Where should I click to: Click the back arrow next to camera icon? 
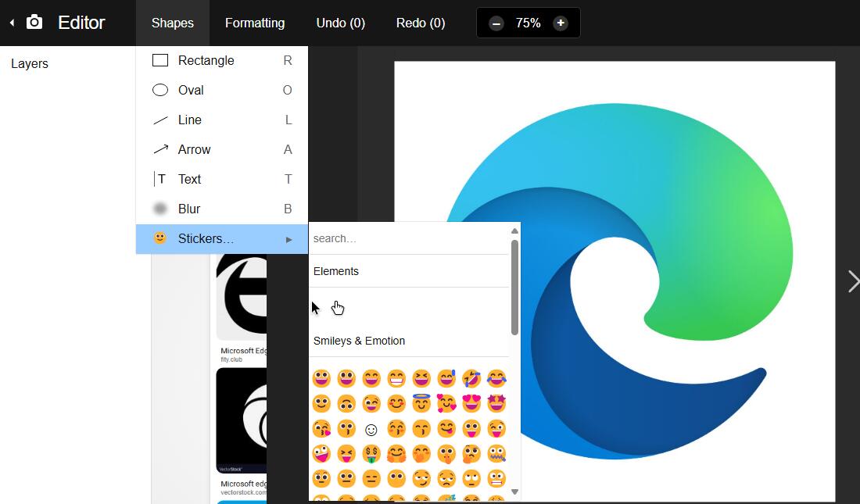pyautogui.click(x=12, y=23)
